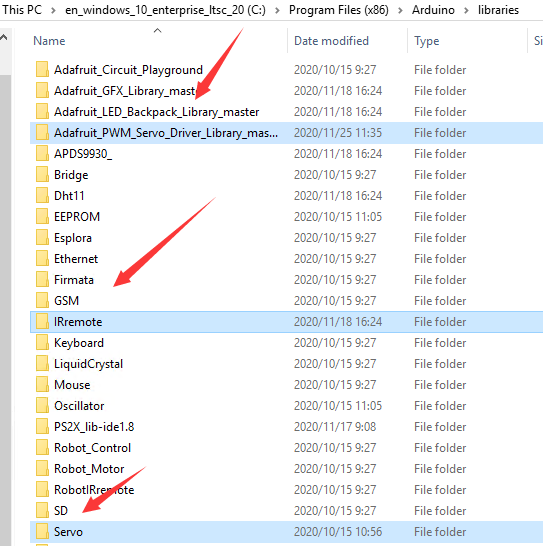Select the EEPROM folder icon
Image resolution: width=543 pixels, height=546 pixels.
coord(42,217)
